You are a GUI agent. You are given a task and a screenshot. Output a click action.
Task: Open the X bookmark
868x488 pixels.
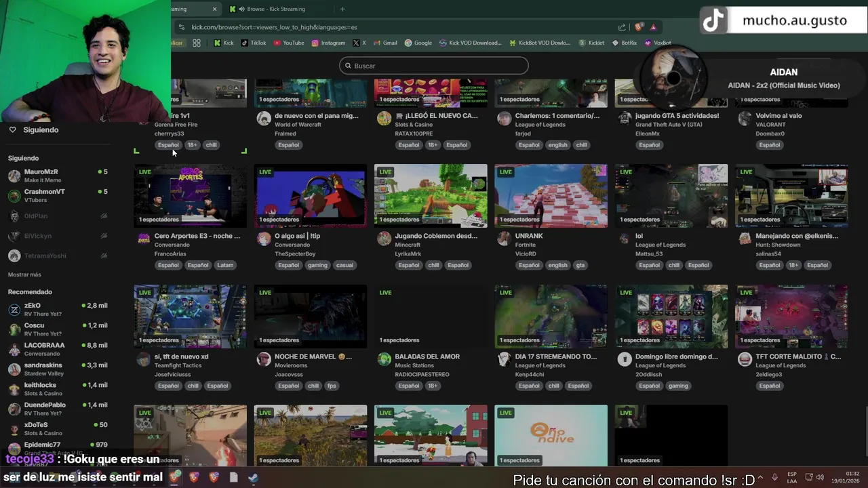(359, 43)
